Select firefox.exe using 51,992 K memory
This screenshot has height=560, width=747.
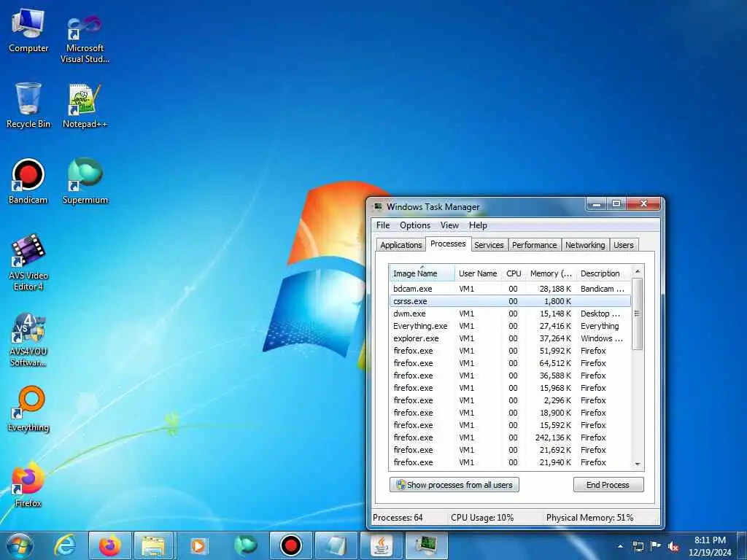(510, 351)
